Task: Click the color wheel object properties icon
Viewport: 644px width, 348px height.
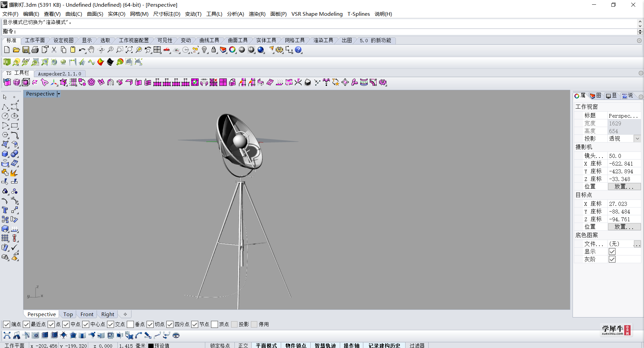Action: click(x=232, y=50)
